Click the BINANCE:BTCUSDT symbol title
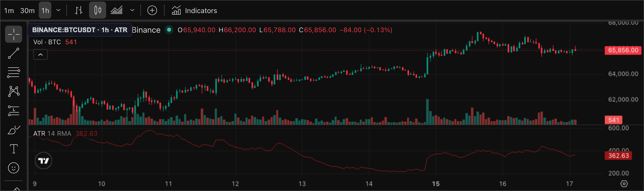 (x=80, y=30)
